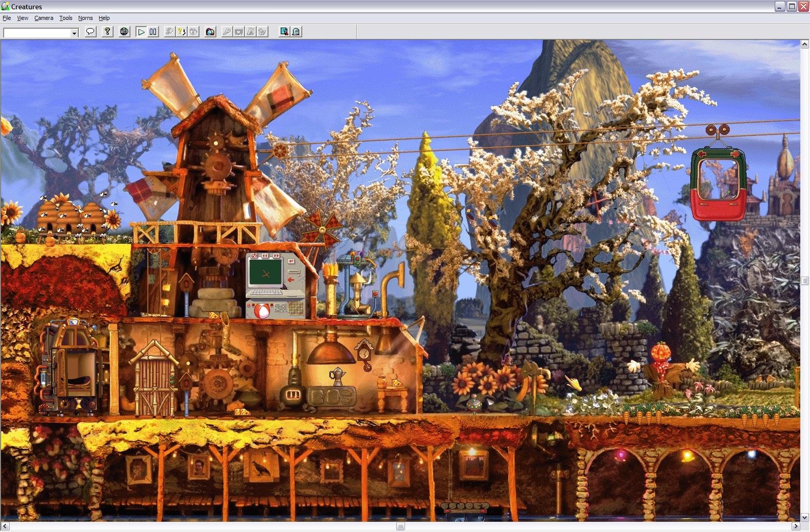This screenshot has height=532, width=810.
Task: Click the vertical scrollbar up arrow
Action: click(x=805, y=44)
